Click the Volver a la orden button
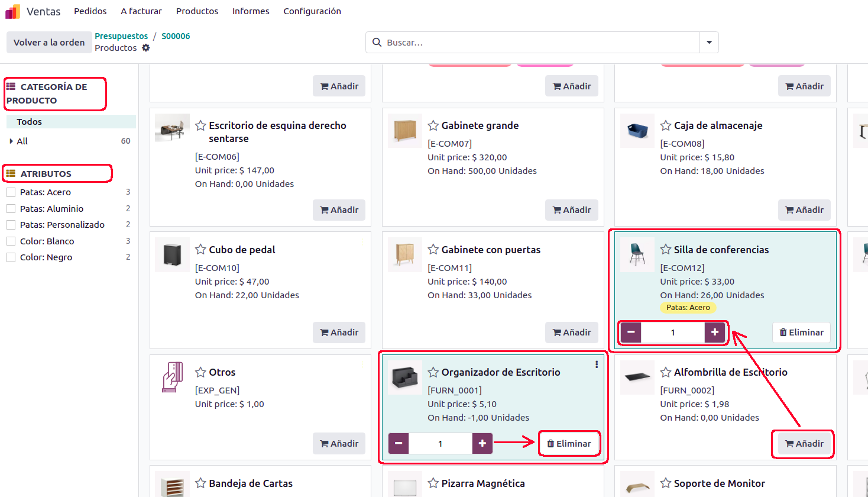Screen dimensions: 868x497 (x=49, y=42)
